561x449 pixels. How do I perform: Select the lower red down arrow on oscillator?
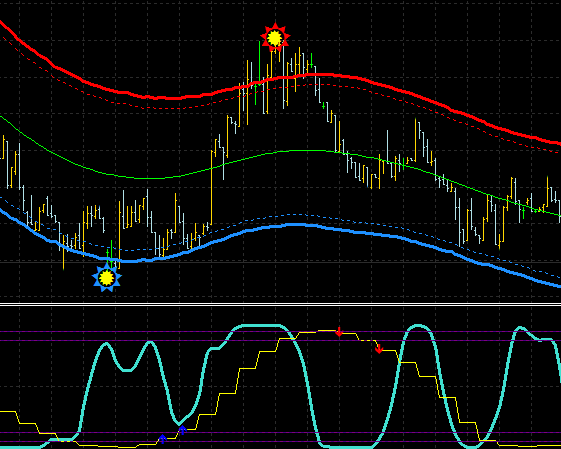pos(379,348)
